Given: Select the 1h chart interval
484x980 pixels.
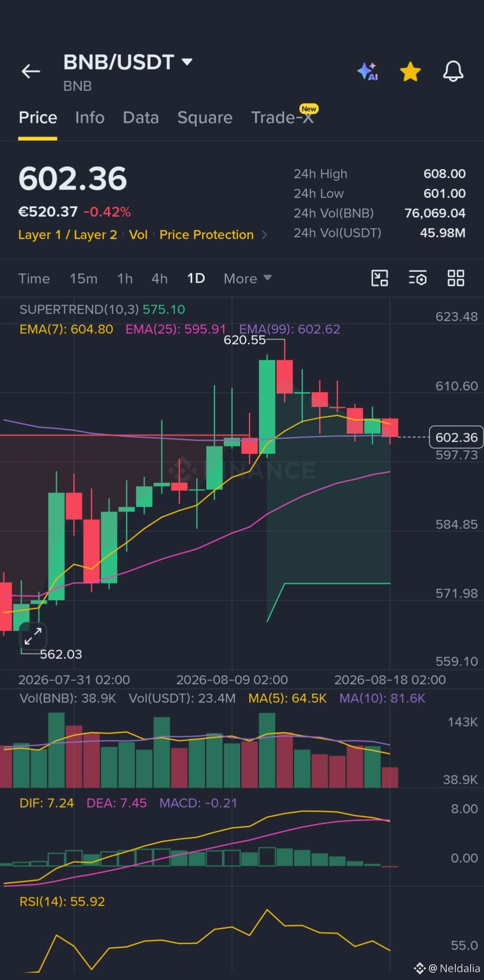Looking at the screenshot, I should pyautogui.click(x=125, y=279).
